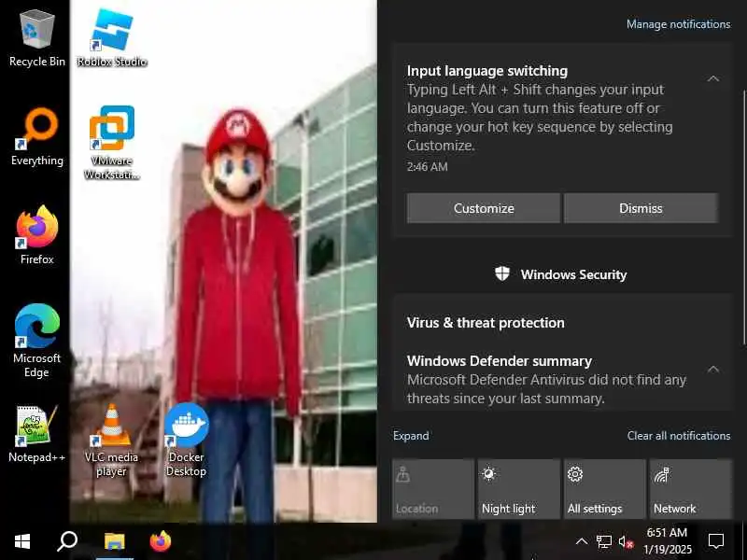Close the Action Center via its taskbar icon
Screen dimensions: 747x560
point(716,541)
